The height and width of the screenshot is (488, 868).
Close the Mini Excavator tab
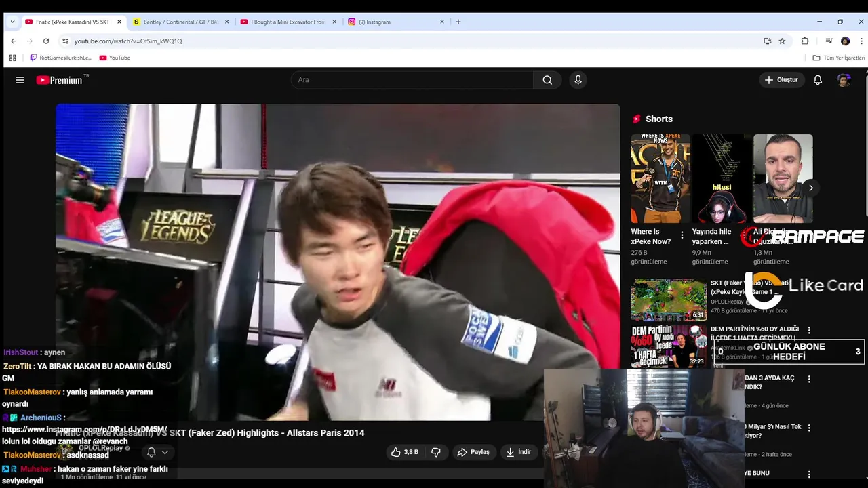334,22
